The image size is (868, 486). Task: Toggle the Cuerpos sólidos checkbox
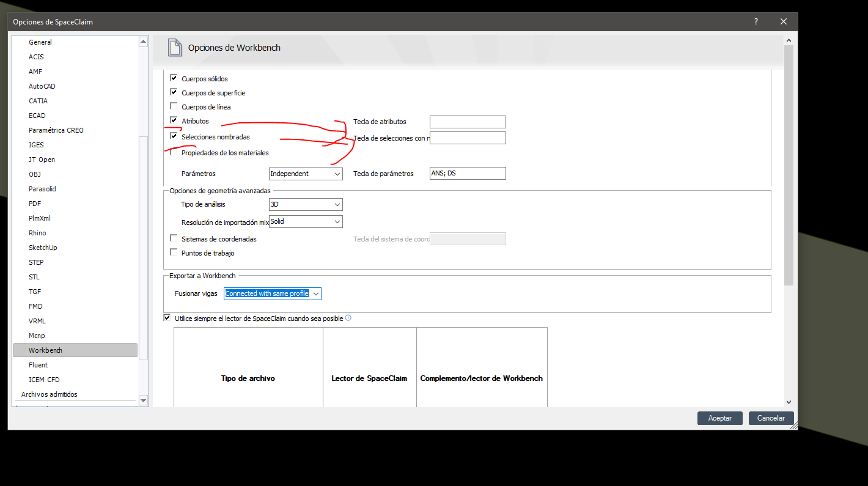[x=174, y=78]
